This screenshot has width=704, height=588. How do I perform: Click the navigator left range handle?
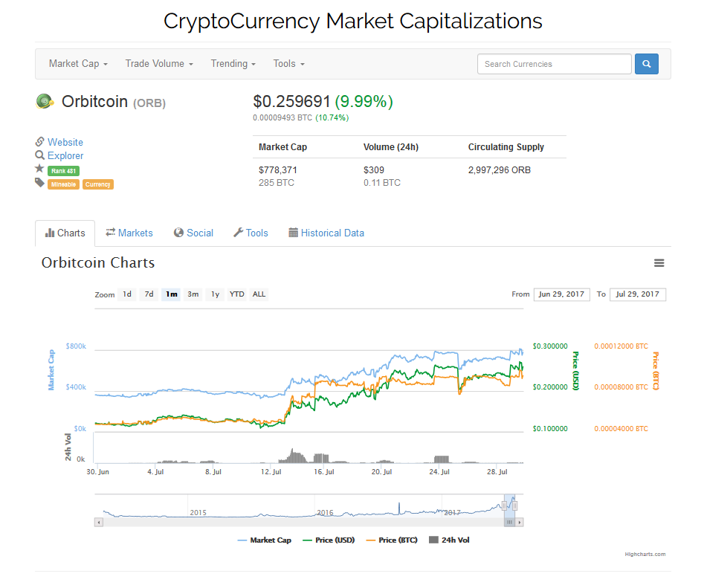coord(504,506)
